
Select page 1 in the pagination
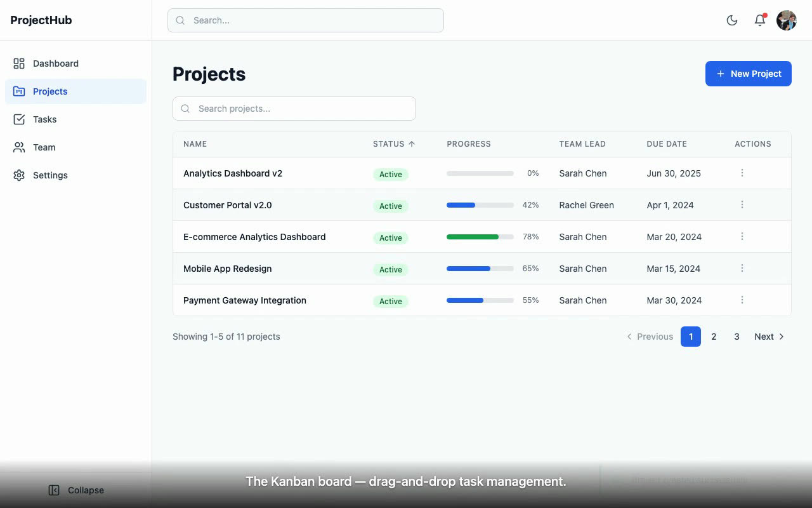(x=691, y=337)
